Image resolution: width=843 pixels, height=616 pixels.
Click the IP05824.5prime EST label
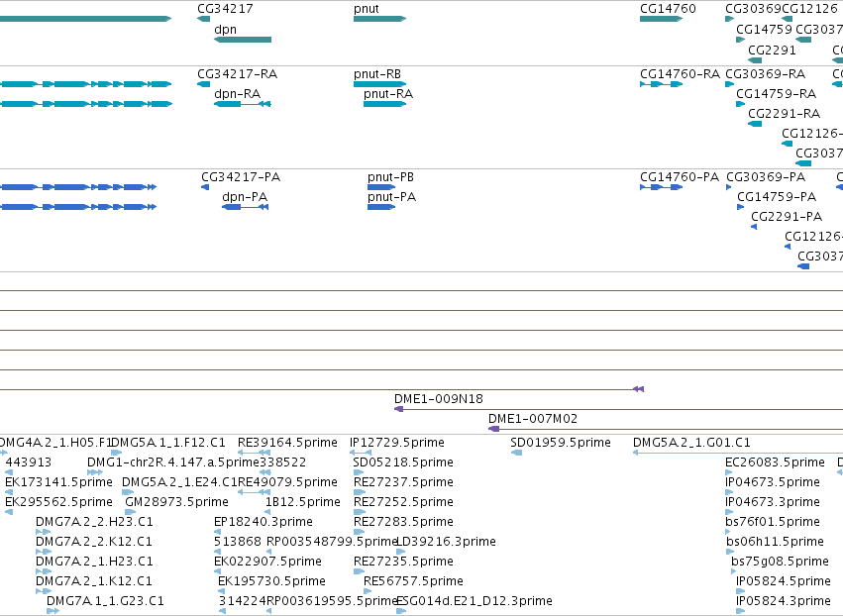(784, 582)
